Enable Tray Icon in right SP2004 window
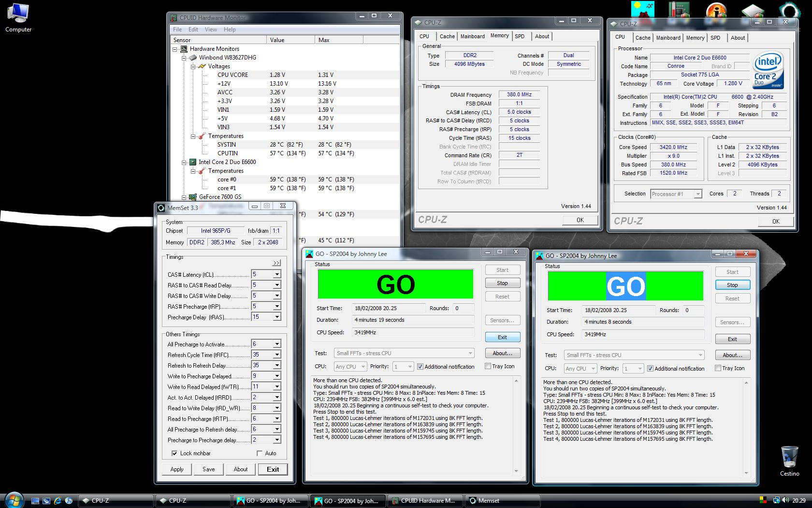 point(718,368)
